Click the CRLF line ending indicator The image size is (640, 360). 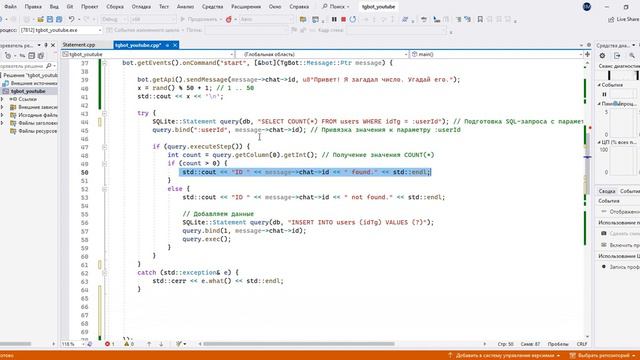click(582, 344)
